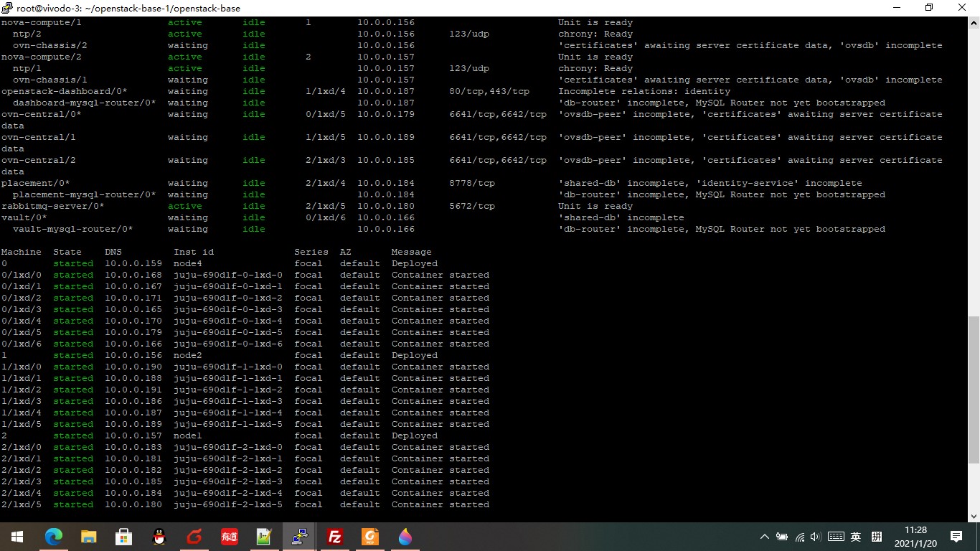Open the PuTTY system menu icon in title bar

pyautogui.click(x=7, y=8)
